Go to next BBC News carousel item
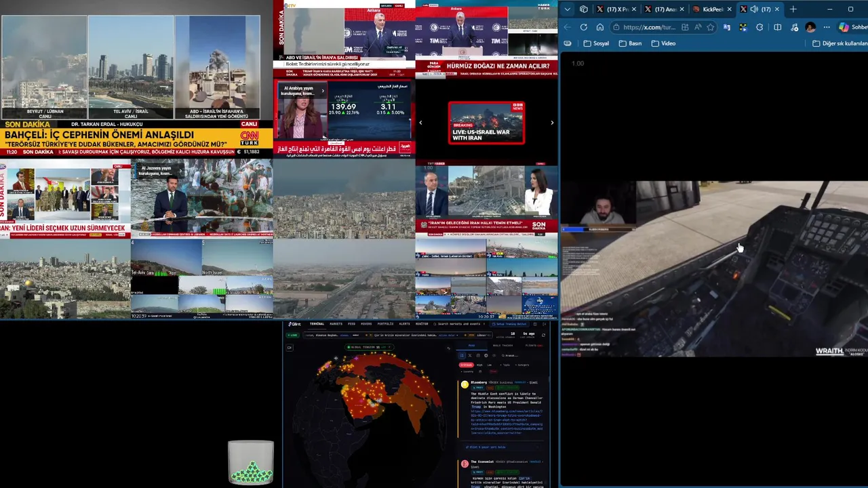 pos(552,123)
